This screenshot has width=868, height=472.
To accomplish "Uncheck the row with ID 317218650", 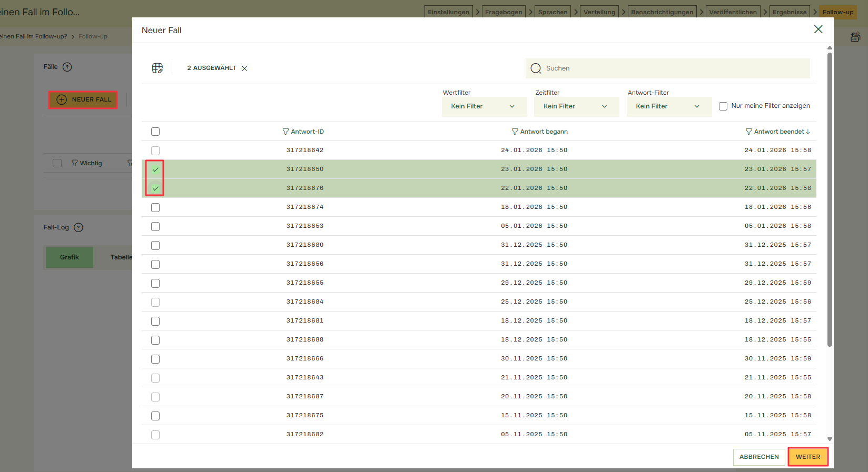I will click(155, 169).
